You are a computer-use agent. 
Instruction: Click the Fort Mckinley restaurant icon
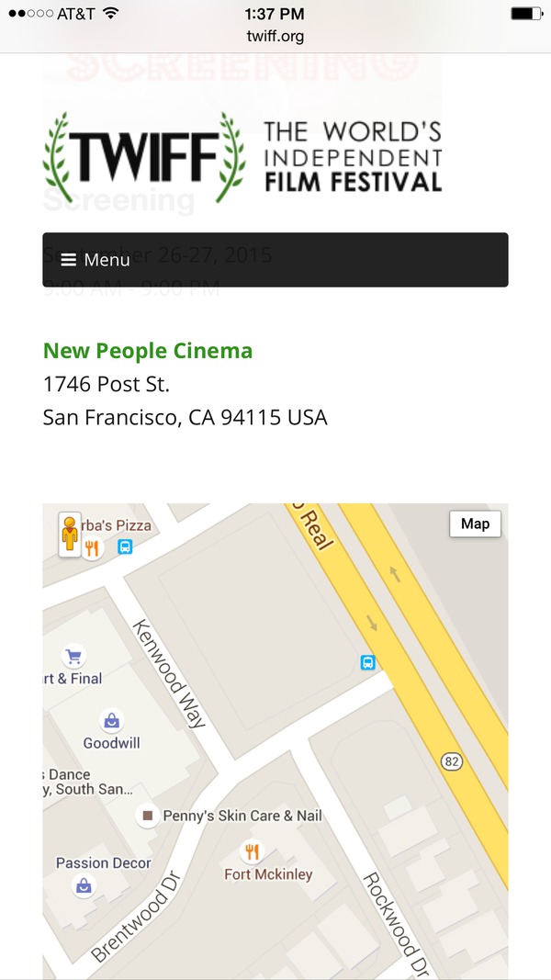click(253, 852)
